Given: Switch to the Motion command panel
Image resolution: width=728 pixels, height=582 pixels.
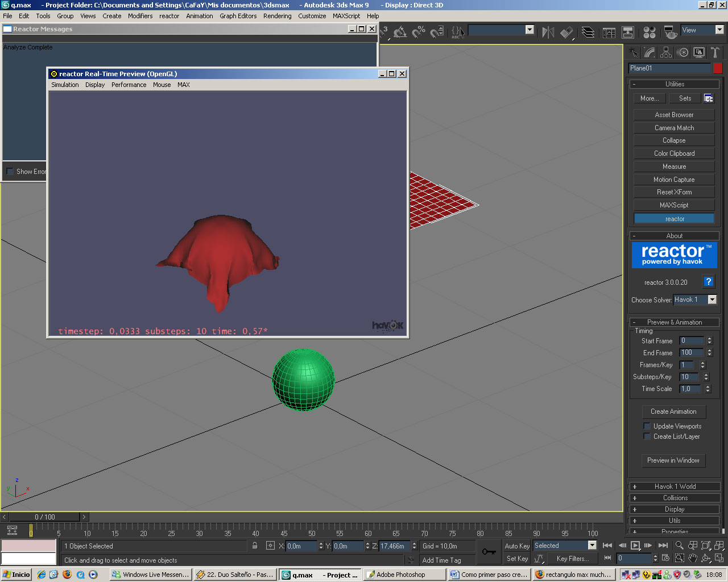Looking at the screenshot, I should coord(682,53).
